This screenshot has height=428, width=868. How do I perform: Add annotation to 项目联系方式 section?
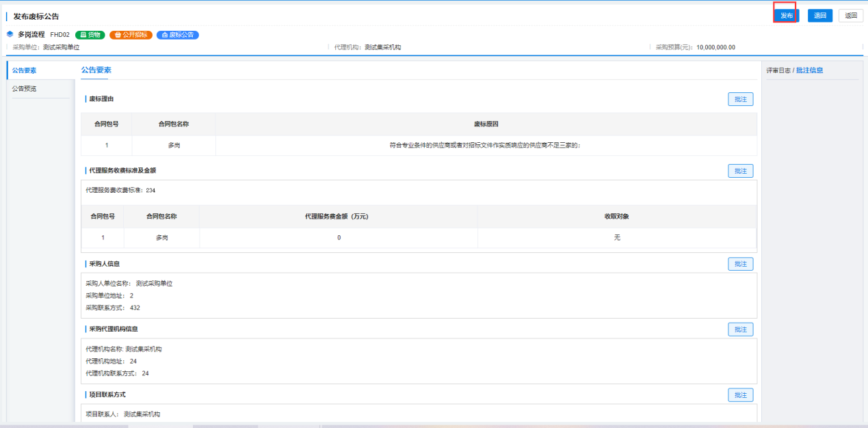[x=740, y=395]
